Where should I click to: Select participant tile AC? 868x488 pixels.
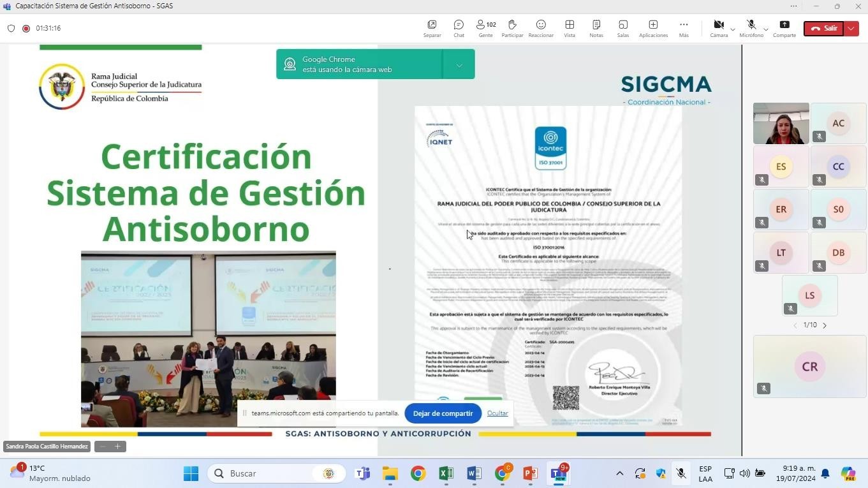click(838, 124)
